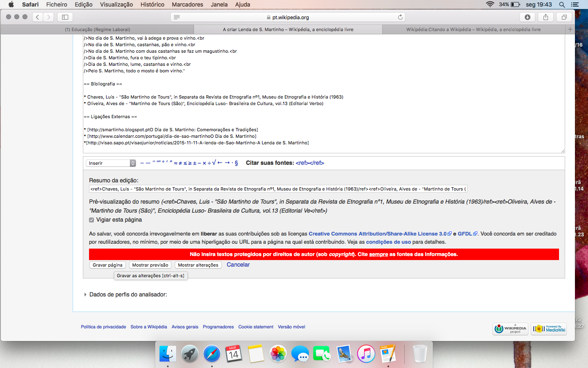
Task: Go forward using Safari's forward arrow
Action: 49,17
